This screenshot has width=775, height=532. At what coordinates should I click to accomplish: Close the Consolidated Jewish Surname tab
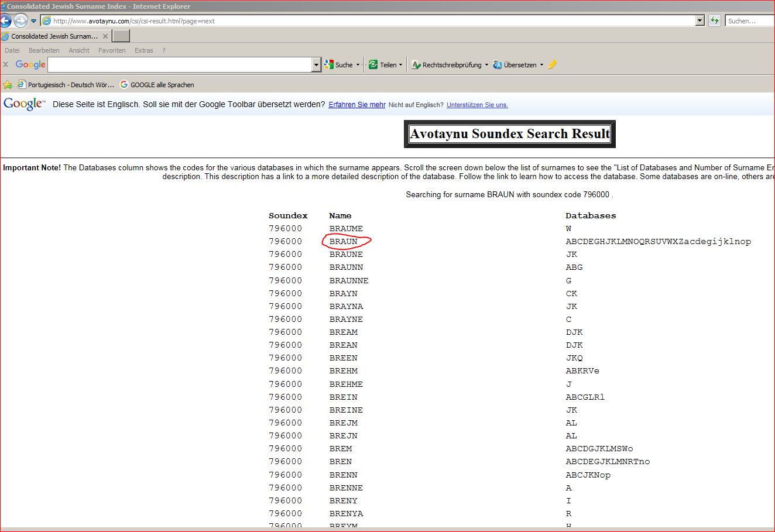click(x=105, y=36)
